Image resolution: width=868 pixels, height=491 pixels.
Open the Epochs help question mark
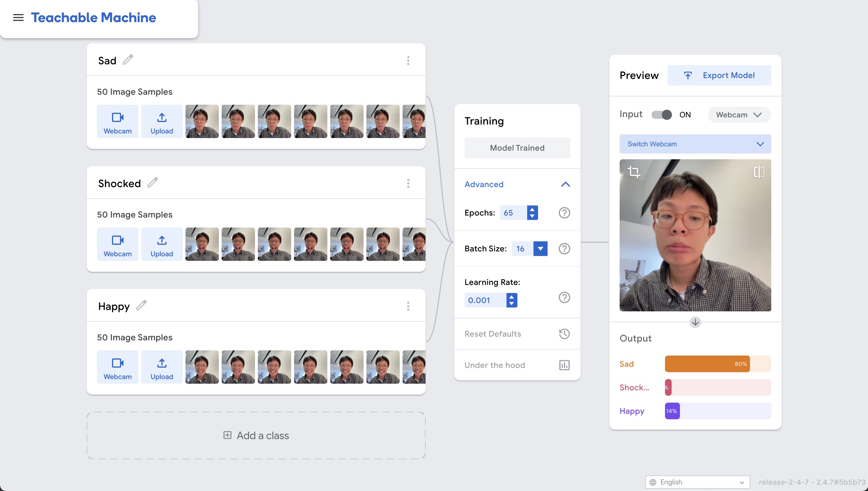tap(564, 213)
